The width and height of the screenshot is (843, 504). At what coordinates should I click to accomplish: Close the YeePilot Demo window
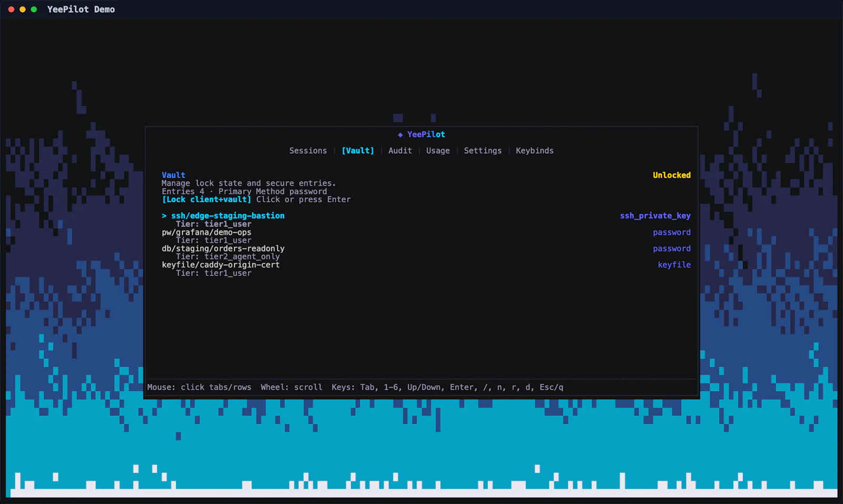click(11, 9)
